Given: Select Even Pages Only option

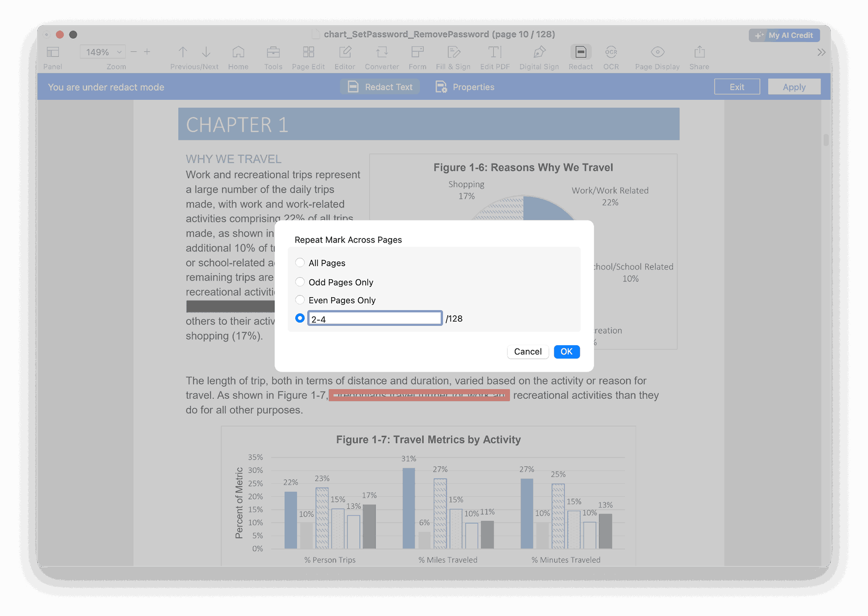Looking at the screenshot, I should pyautogui.click(x=300, y=300).
